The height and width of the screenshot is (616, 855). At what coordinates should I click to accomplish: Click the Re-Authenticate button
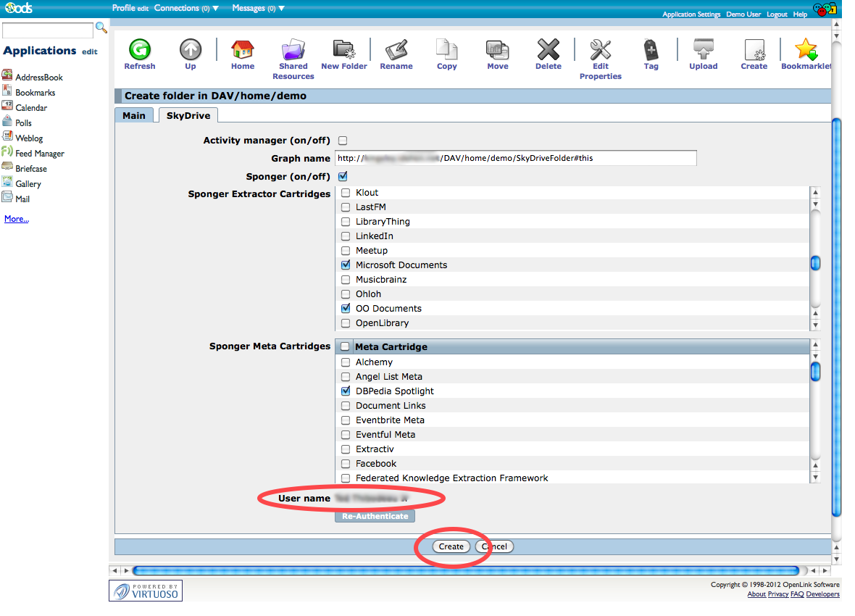tap(375, 516)
